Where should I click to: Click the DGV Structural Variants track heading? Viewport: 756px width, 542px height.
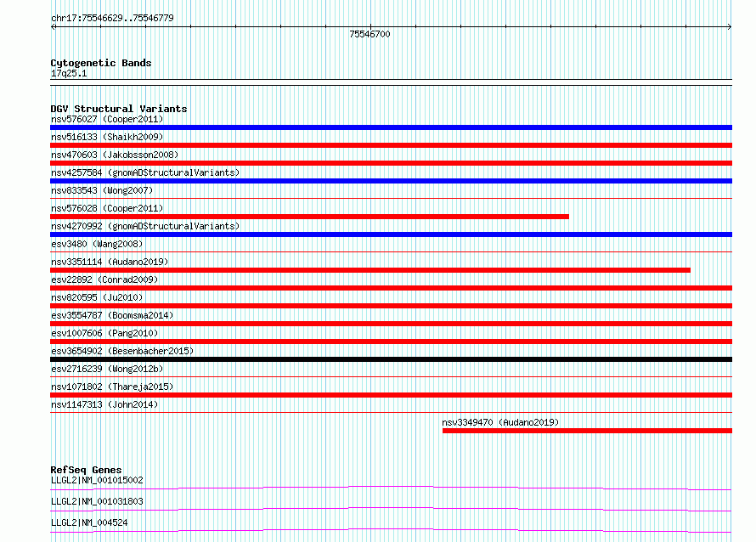pos(119,109)
